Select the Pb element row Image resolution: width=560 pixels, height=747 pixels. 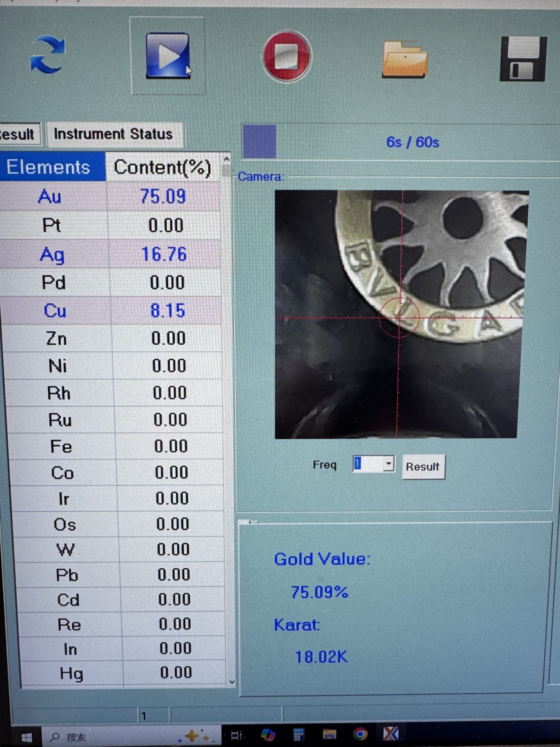[x=120, y=575]
